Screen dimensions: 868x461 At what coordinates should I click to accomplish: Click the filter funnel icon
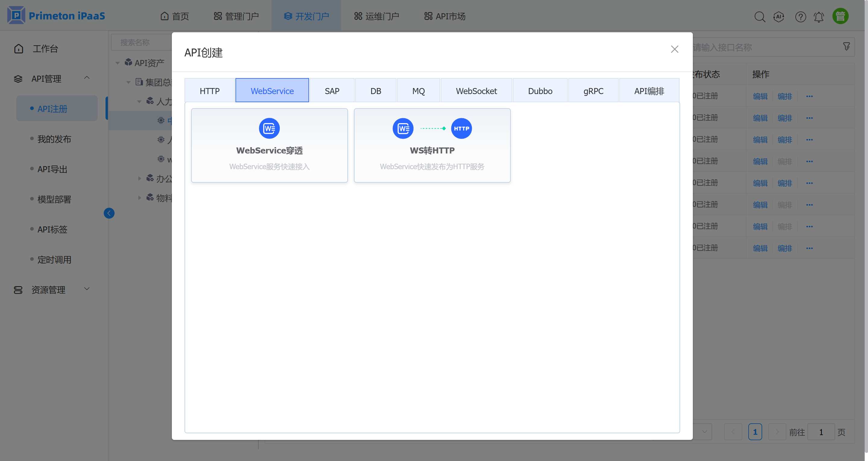point(846,46)
